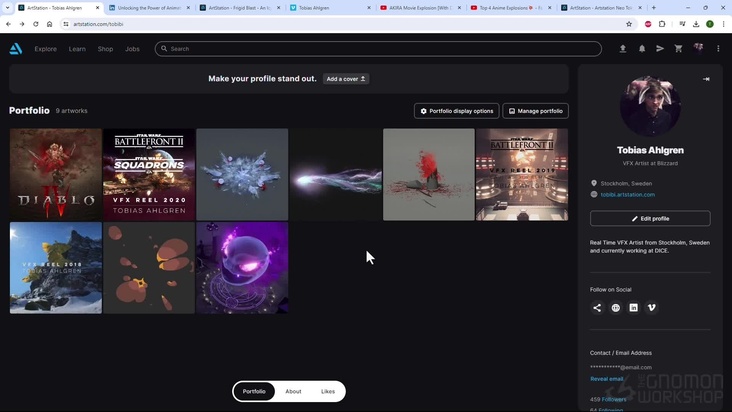This screenshot has width=732, height=412.
Task: Click the Manage portfolio button
Action: (535, 111)
